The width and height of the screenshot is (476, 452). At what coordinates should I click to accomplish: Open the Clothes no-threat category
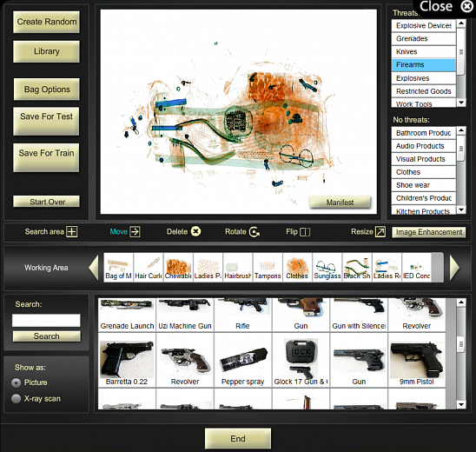coord(424,172)
